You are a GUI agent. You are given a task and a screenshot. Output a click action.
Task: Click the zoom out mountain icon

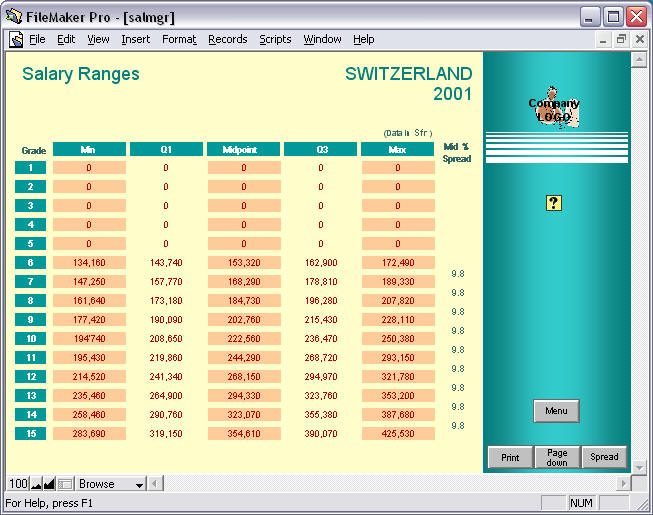coord(36,484)
